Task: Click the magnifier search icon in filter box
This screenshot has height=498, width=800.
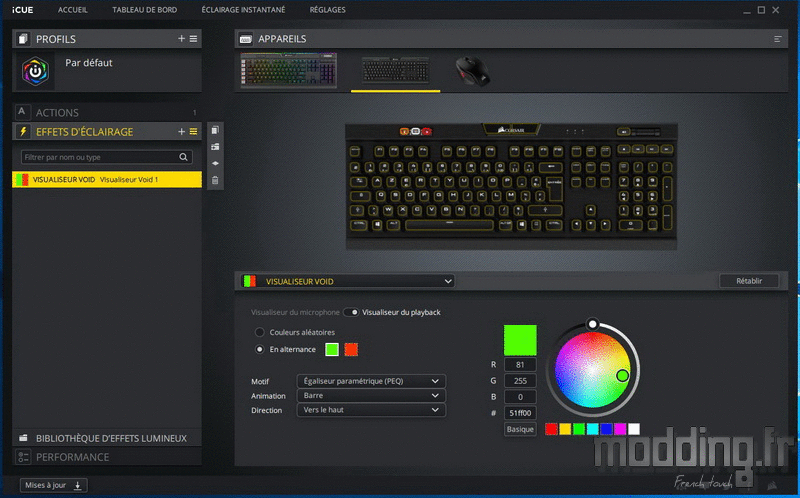Action: pos(183,157)
